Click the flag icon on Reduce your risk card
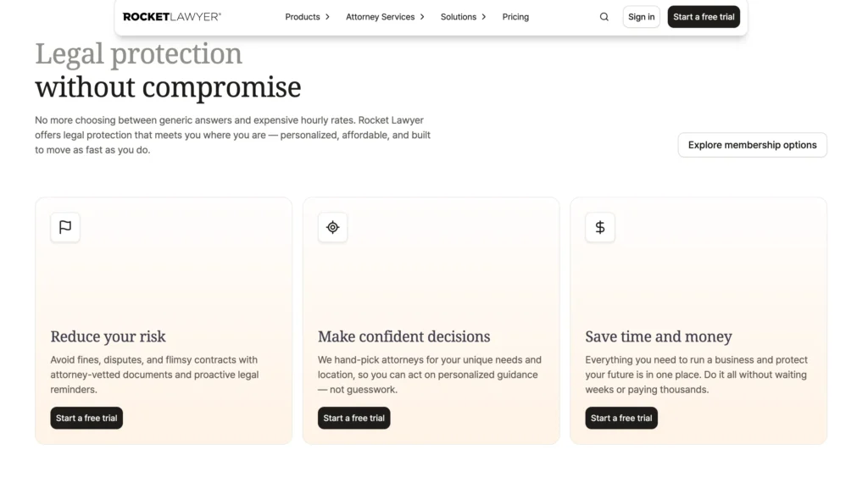Image resolution: width=868 pixels, height=483 pixels. [65, 227]
